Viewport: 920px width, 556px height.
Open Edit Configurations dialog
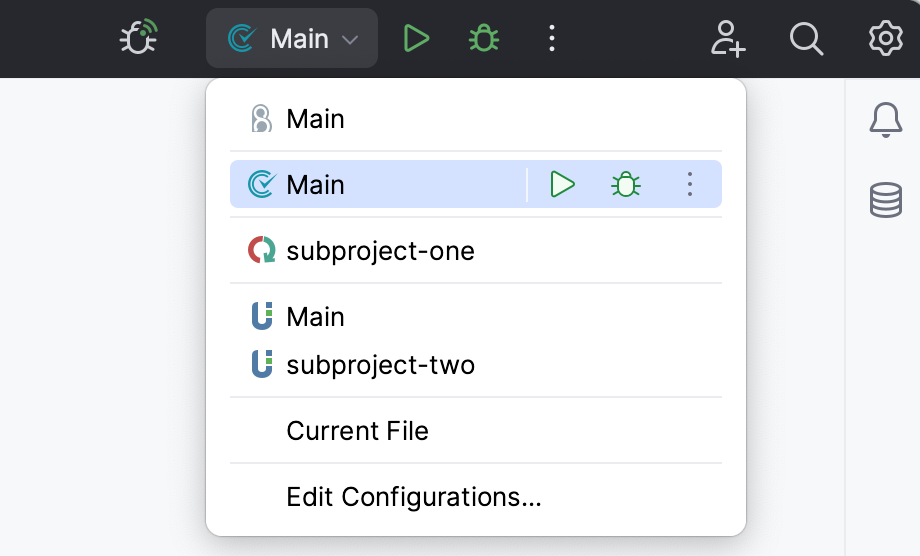pyautogui.click(x=413, y=497)
